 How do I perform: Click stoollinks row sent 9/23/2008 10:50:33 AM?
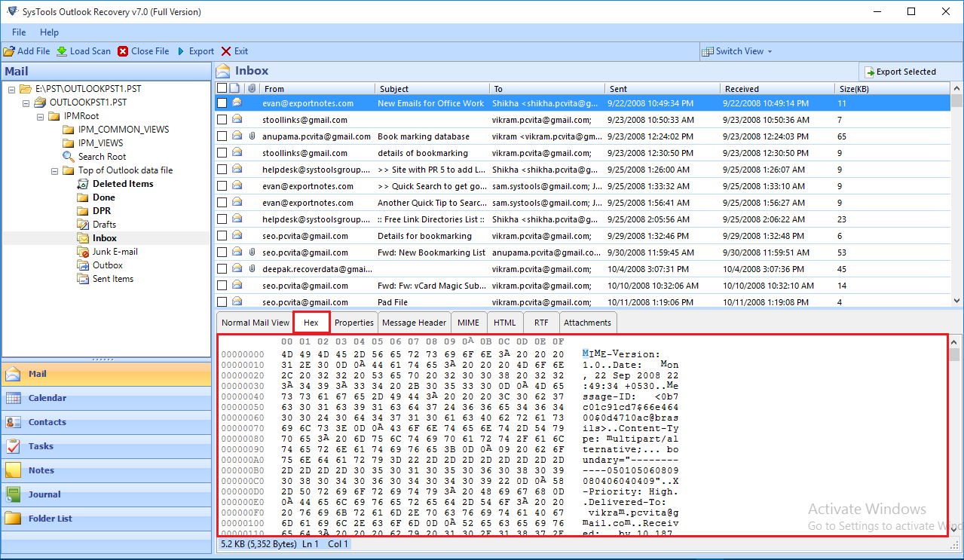tap(583, 120)
